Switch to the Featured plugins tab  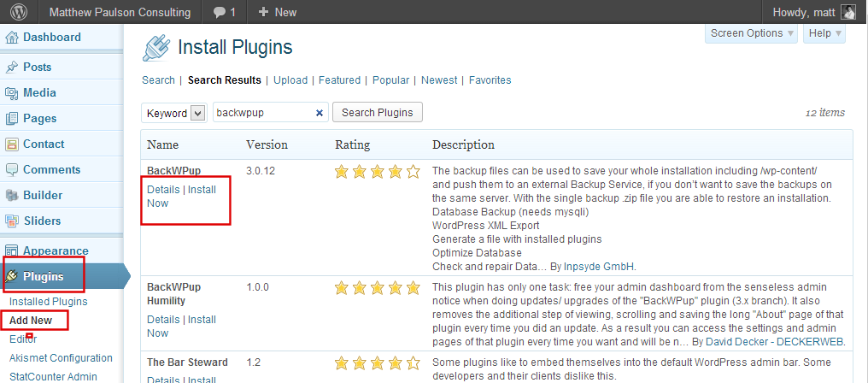click(339, 80)
